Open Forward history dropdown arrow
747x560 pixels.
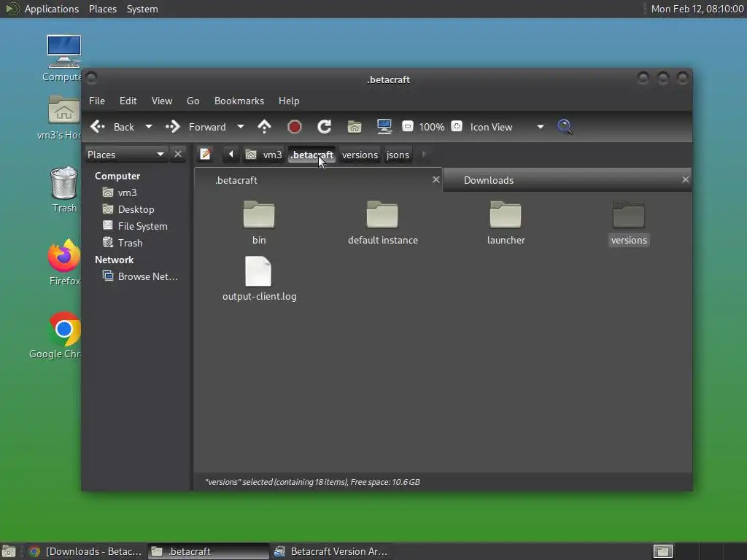coord(241,127)
